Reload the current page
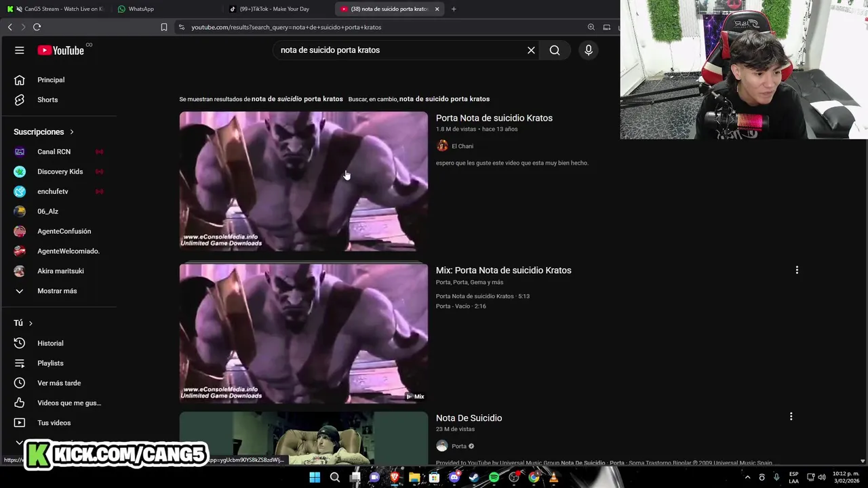This screenshot has height=488, width=868. (x=37, y=27)
